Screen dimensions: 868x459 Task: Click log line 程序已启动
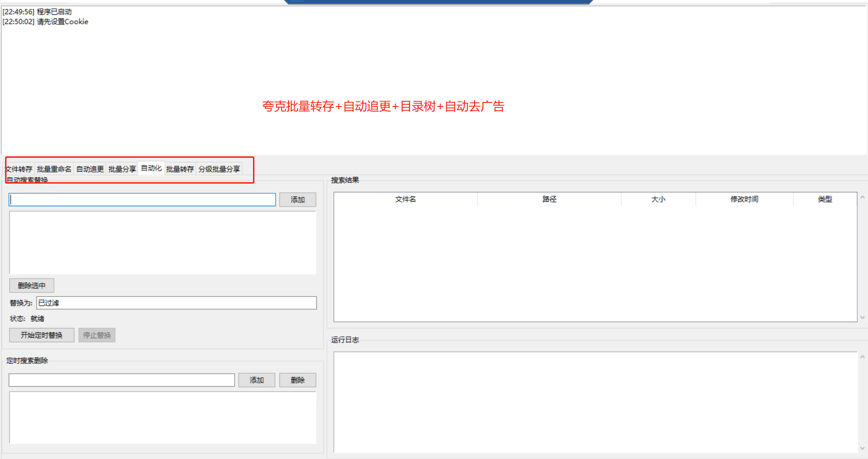[x=37, y=12]
